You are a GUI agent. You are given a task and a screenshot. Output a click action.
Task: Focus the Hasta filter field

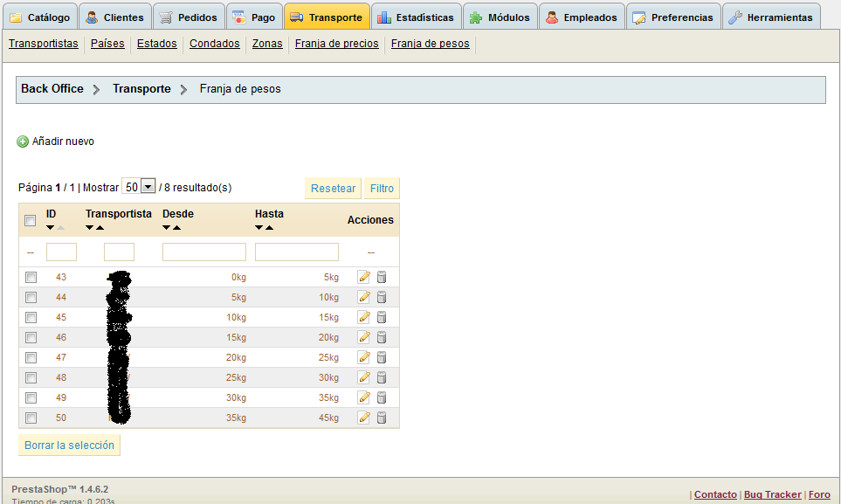coord(297,252)
